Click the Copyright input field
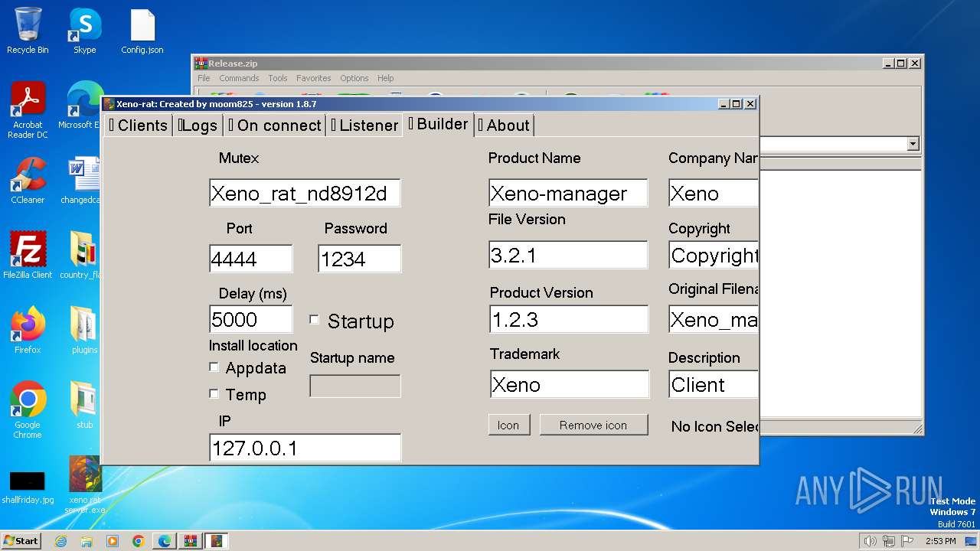 [714, 255]
